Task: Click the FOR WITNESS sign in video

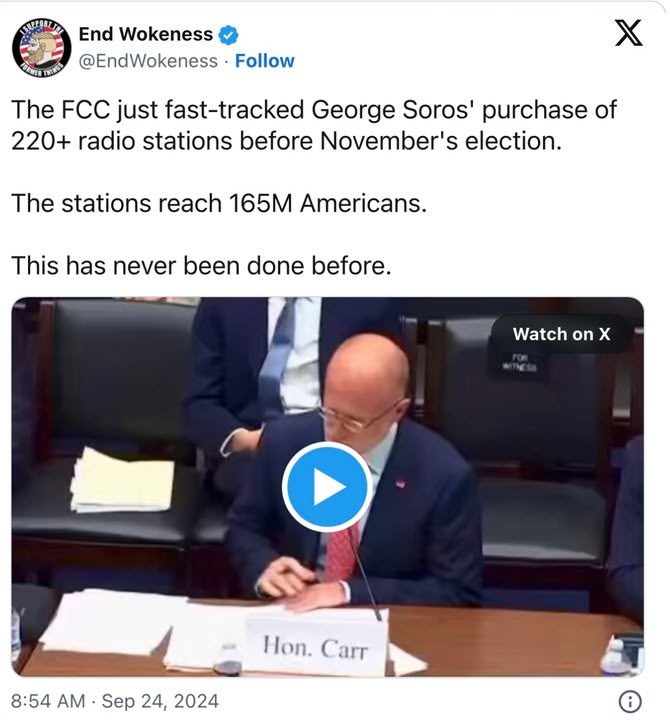Action: coord(519,362)
